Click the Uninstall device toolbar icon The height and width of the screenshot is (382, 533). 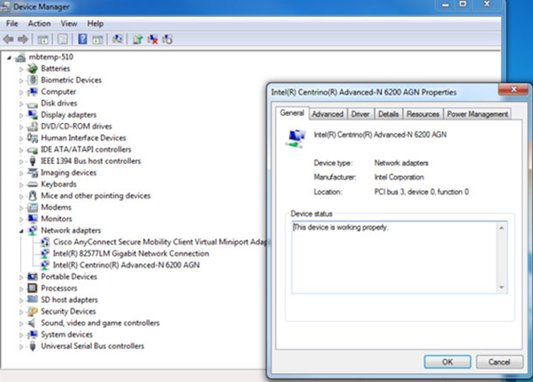(x=153, y=39)
